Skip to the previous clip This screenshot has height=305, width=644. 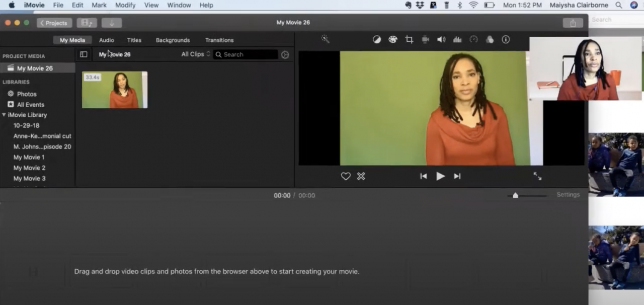click(x=424, y=176)
